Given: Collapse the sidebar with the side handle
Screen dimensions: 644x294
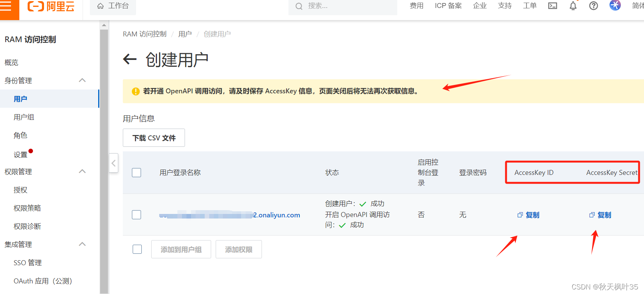Looking at the screenshot, I should click(113, 163).
